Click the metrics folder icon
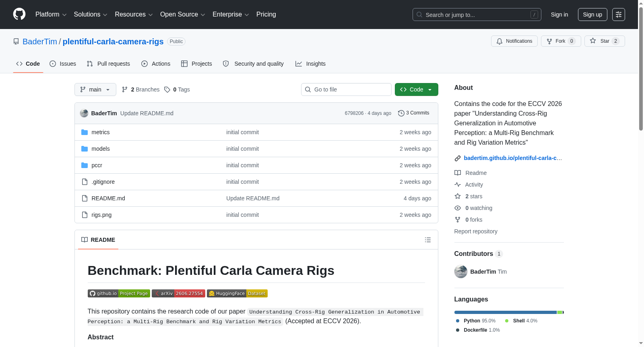Screen dimensions: 644x347 click(x=85, y=132)
